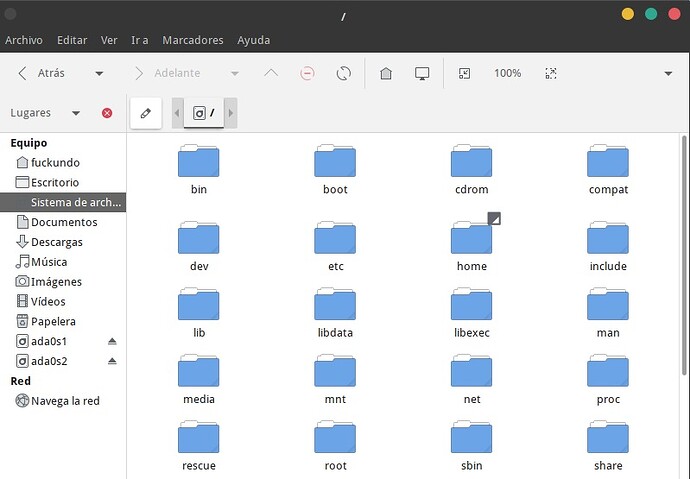Eject the ada0s1 volume
690x479 pixels.
(x=112, y=341)
